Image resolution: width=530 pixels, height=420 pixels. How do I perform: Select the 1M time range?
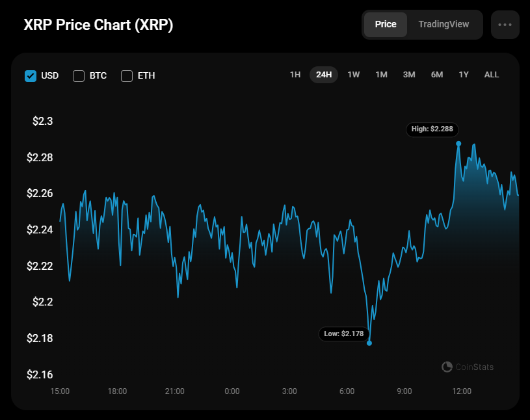381,75
